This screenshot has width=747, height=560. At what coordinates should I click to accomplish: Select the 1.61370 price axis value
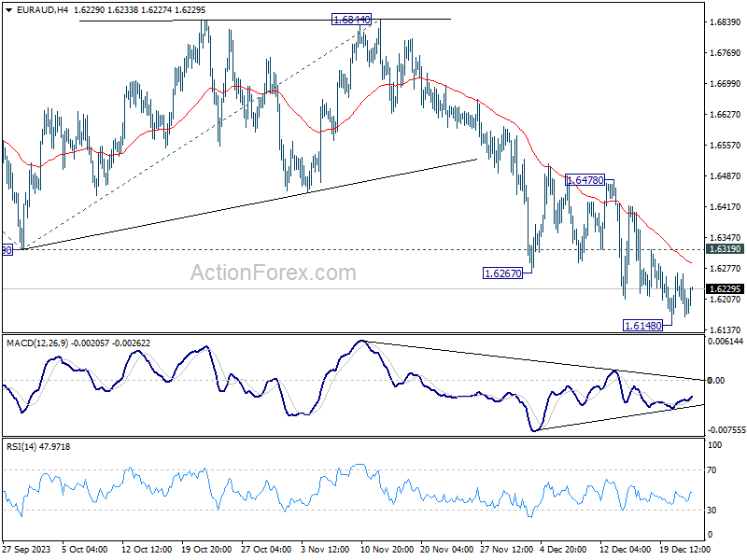[x=726, y=330]
